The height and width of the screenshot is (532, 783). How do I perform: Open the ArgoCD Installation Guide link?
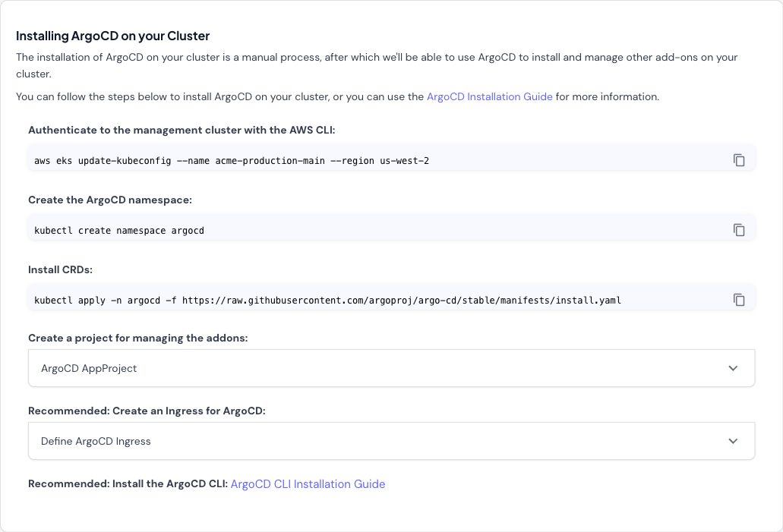[489, 96]
